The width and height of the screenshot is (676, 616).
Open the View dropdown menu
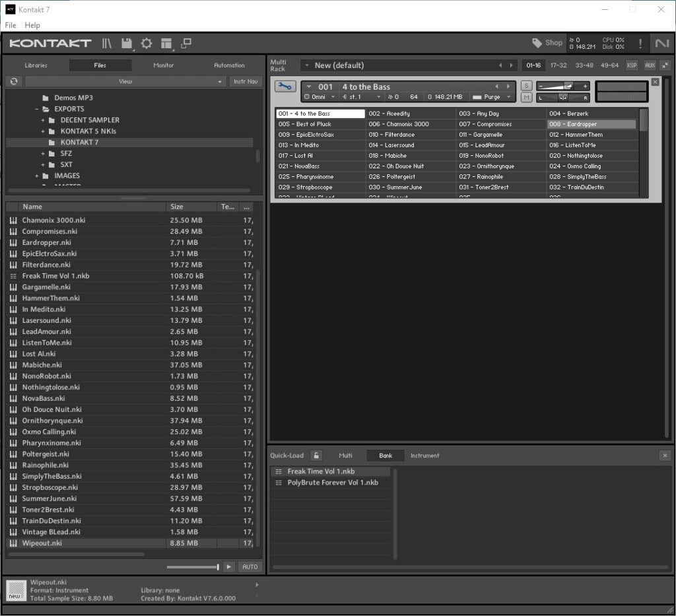[x=125, y=81]
